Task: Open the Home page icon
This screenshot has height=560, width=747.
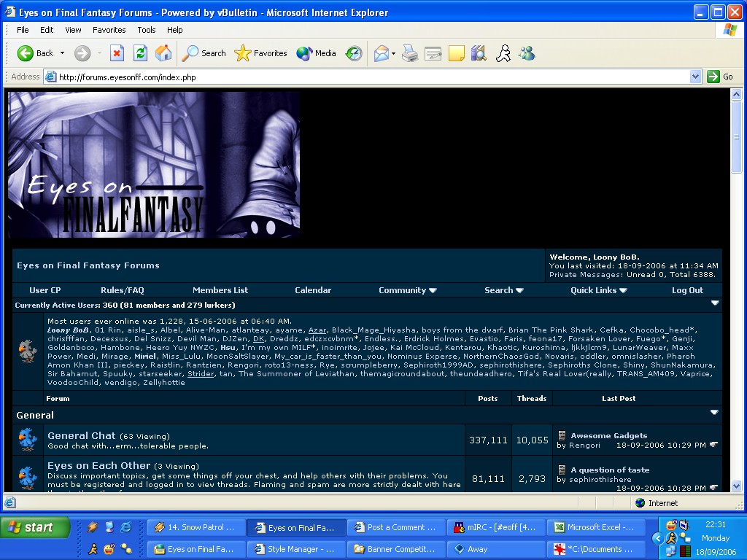Action: coord(163,53)
